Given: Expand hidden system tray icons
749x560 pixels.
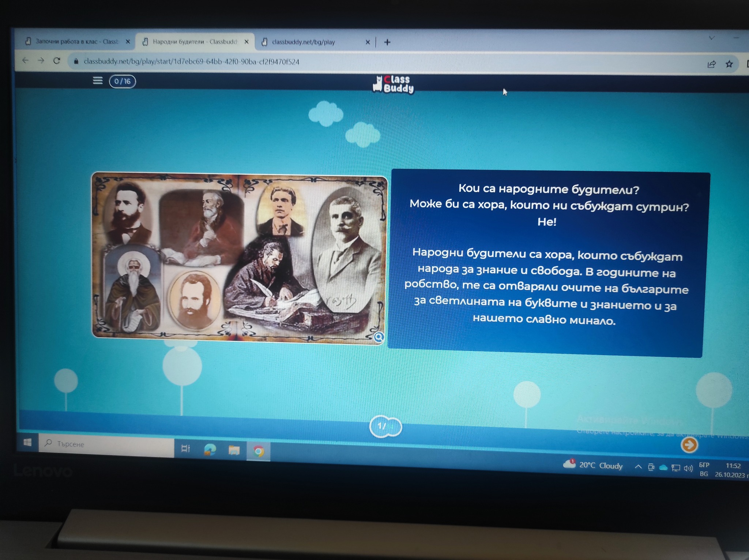Looking at the screenshot, I should pos(638,467).
